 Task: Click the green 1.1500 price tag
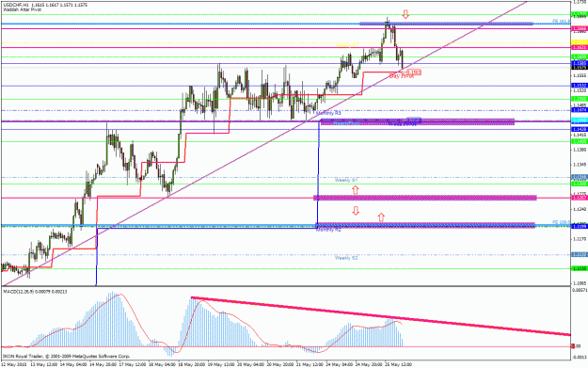580,99
